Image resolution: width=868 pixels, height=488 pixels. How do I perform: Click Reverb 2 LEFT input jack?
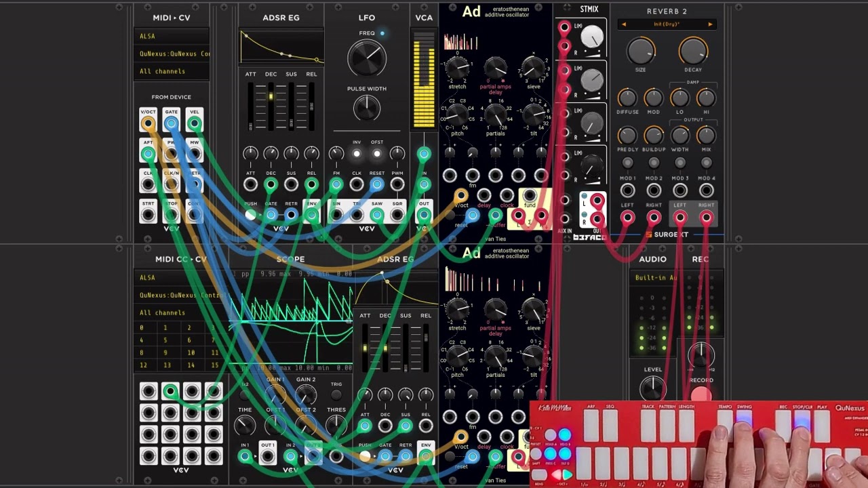point(627,218)
